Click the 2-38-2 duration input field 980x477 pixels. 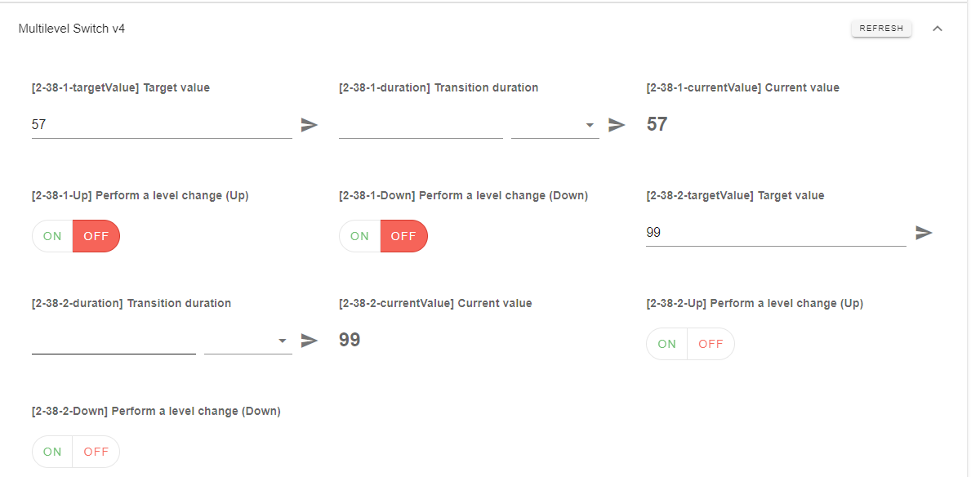[114, 341]
